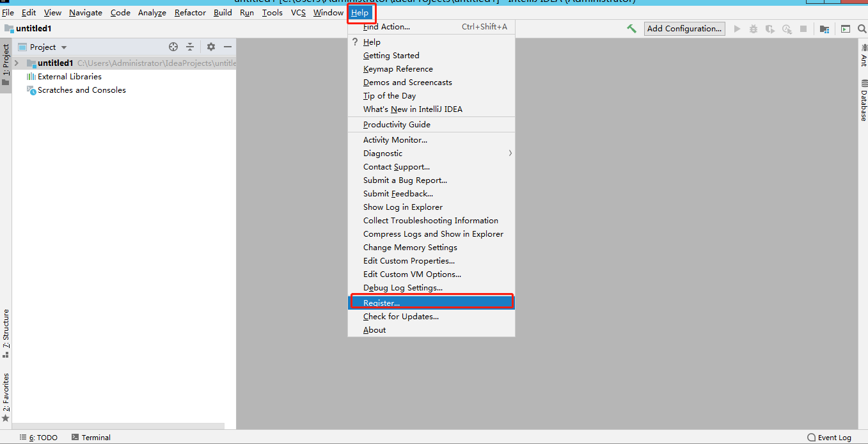Open the Refactor menu
Viewport: 868px width, 444px height.
click(190, 13)
